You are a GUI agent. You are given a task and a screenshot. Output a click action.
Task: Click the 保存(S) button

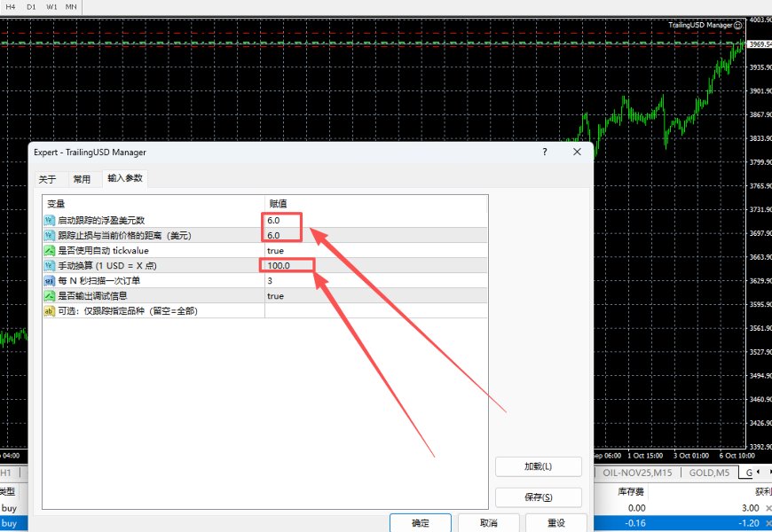point(538,497)
